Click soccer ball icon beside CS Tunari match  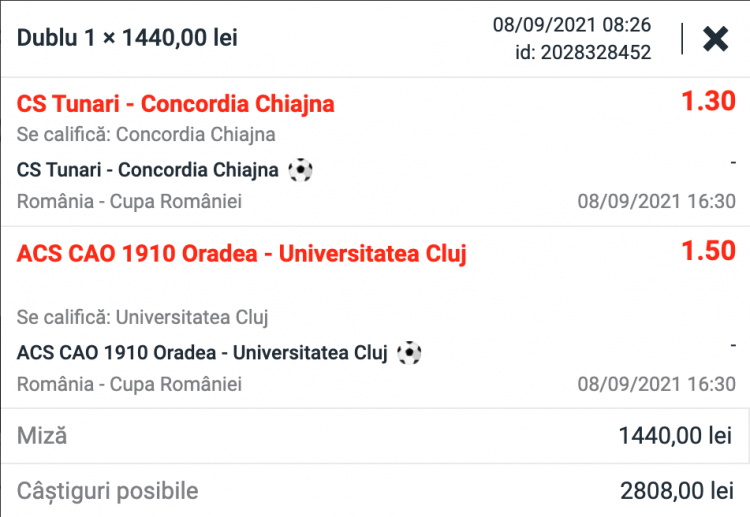coord(300,170)
